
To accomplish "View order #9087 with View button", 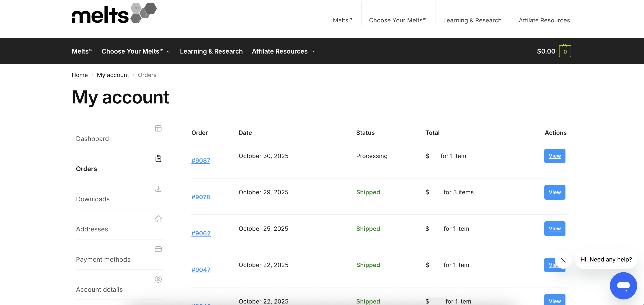I will [555, 156].
